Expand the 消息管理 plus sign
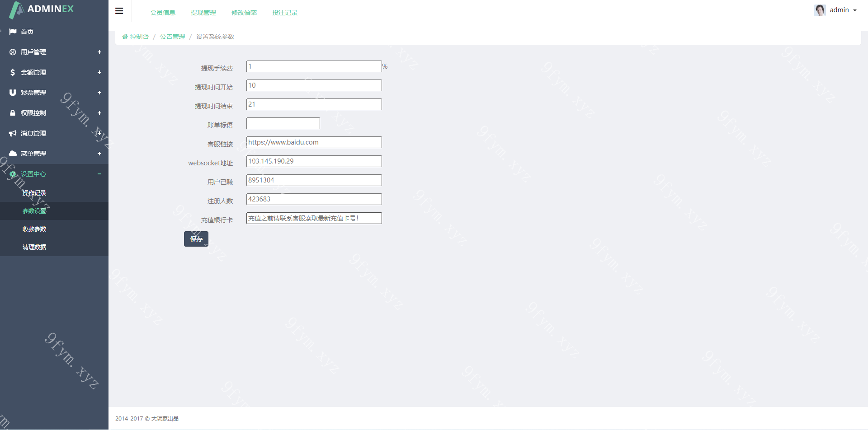Viewport: 868px width, 430px height. pos(99,133)
